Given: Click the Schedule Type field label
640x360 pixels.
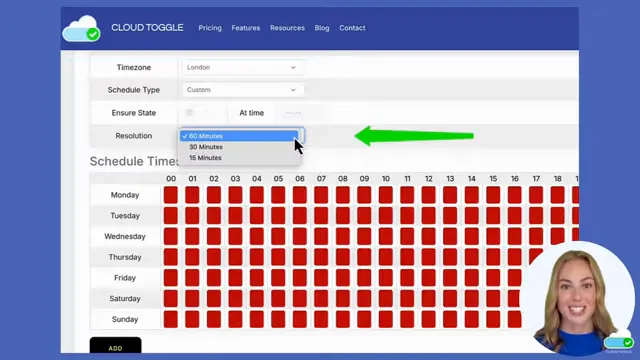Looking at the screenshot, I should (133, 90).
